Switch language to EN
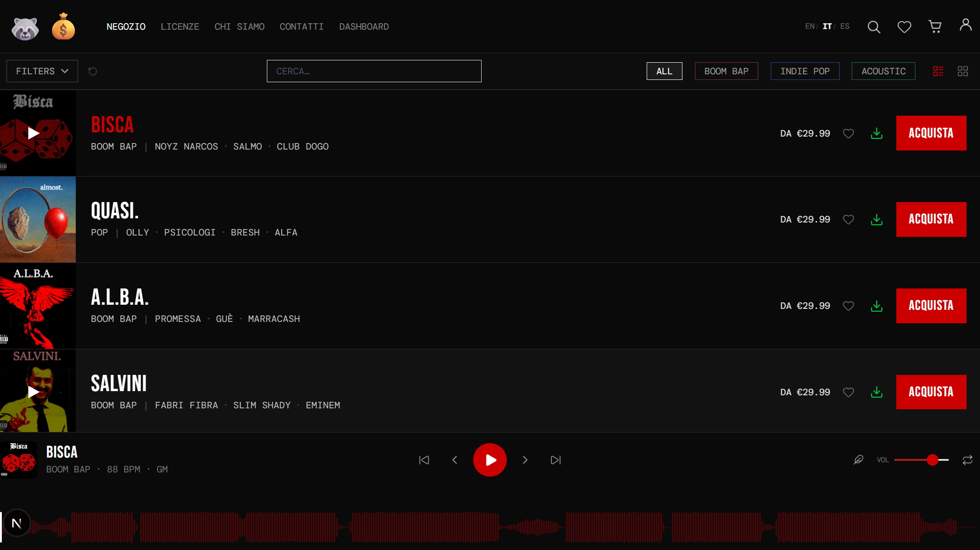The image size is (980, 550). click(810, 26)
